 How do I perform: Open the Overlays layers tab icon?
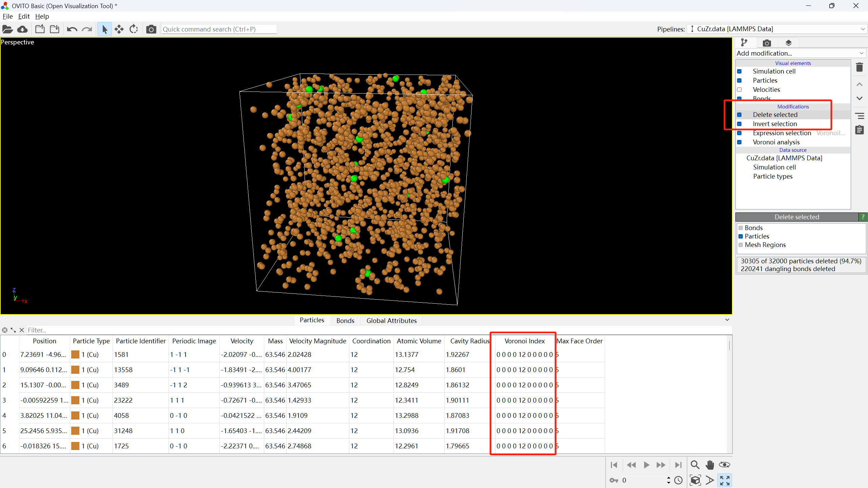788,43
